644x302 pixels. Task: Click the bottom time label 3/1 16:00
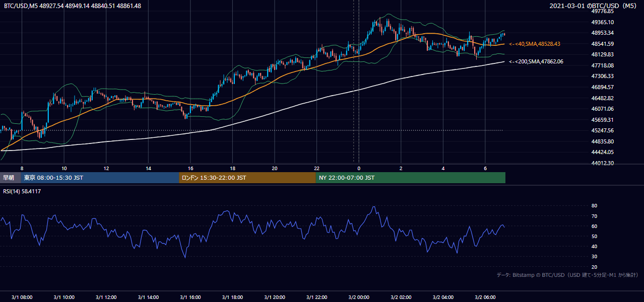pyautogui.click(x=190, y=297)
